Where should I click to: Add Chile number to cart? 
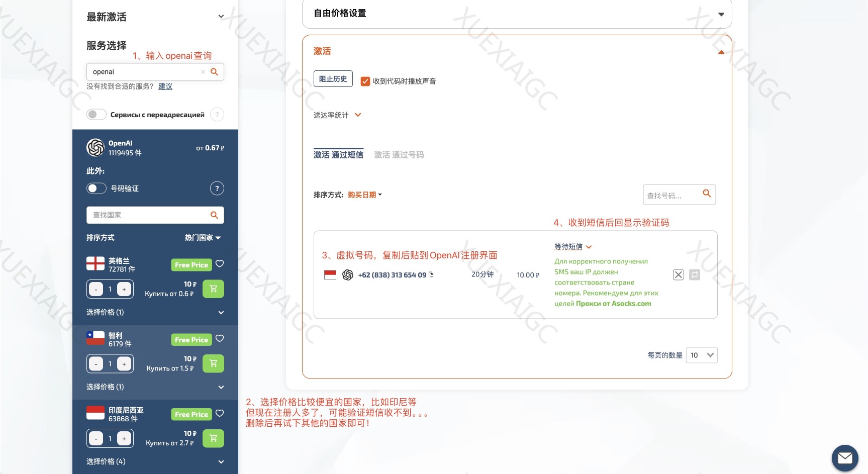(x=213, y=363)
